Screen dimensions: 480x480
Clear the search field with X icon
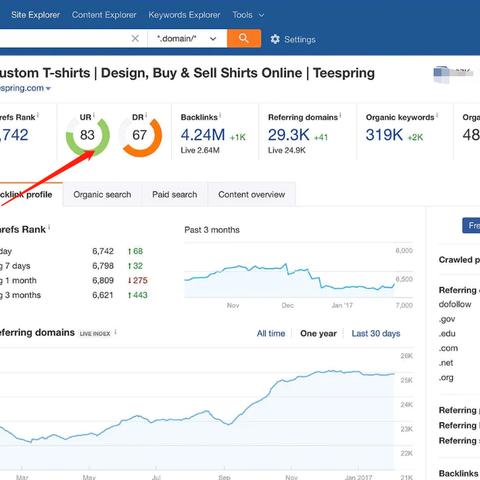click(135, 38)
